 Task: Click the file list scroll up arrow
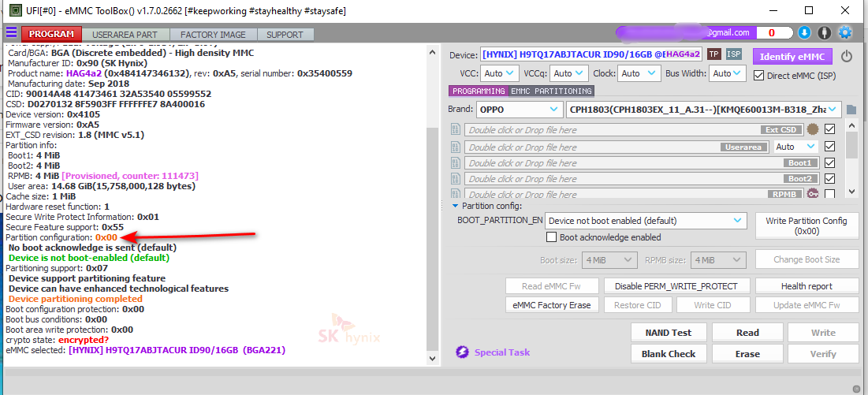pyautogui.click(x=851, y=125)
